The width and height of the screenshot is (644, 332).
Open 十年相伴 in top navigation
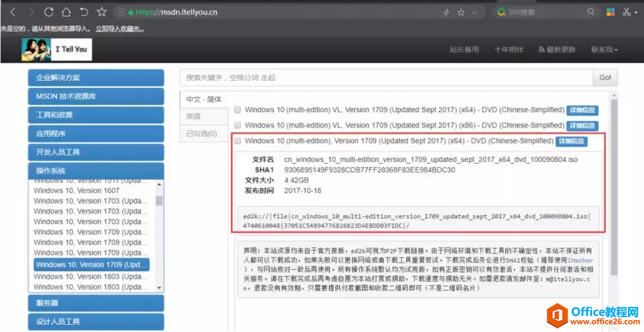509,50
